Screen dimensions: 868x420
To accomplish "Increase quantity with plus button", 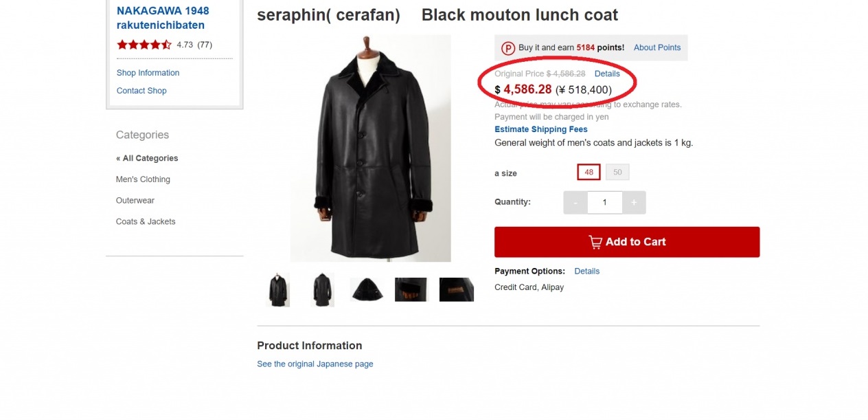I will click(634, 203).
